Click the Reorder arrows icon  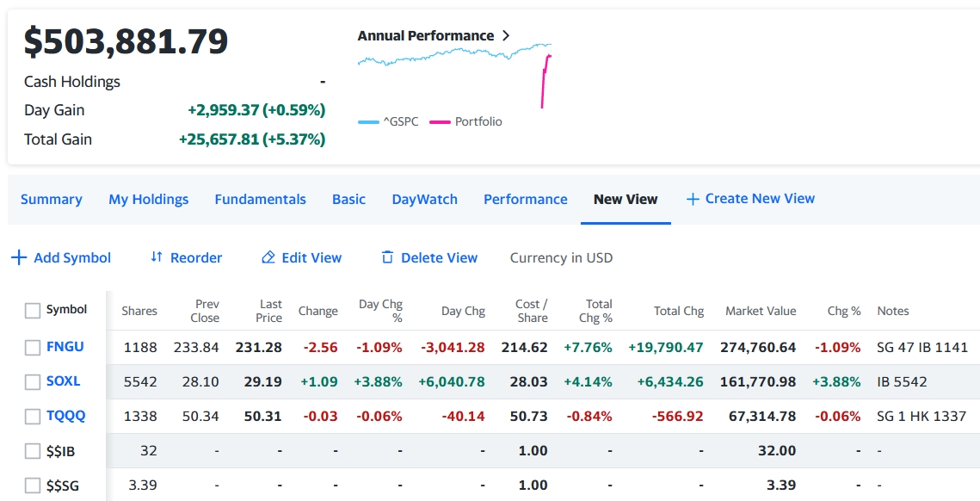(x=157, y=257)
